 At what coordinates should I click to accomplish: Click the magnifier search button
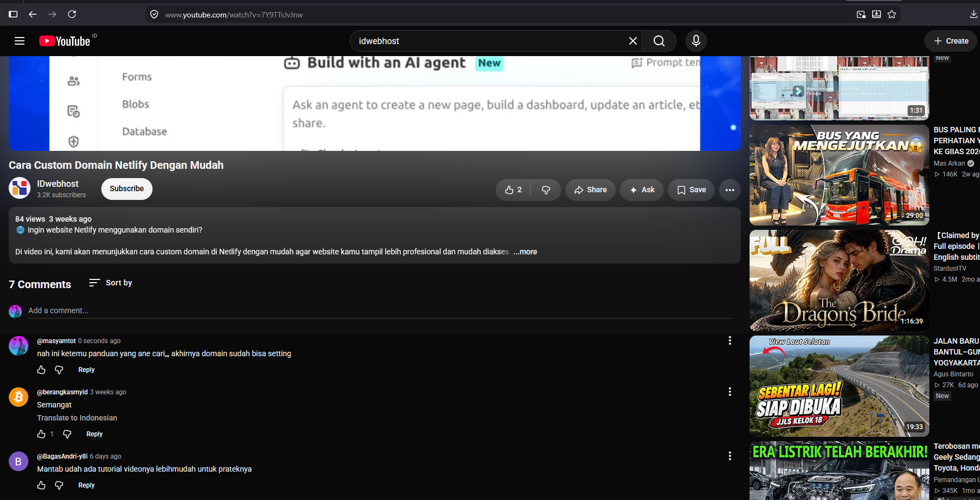point(659,41)
